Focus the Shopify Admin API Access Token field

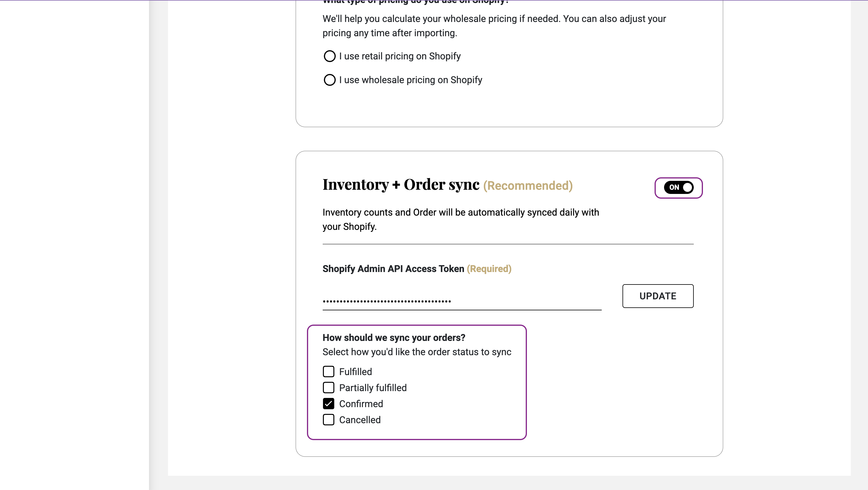point(462,300)
